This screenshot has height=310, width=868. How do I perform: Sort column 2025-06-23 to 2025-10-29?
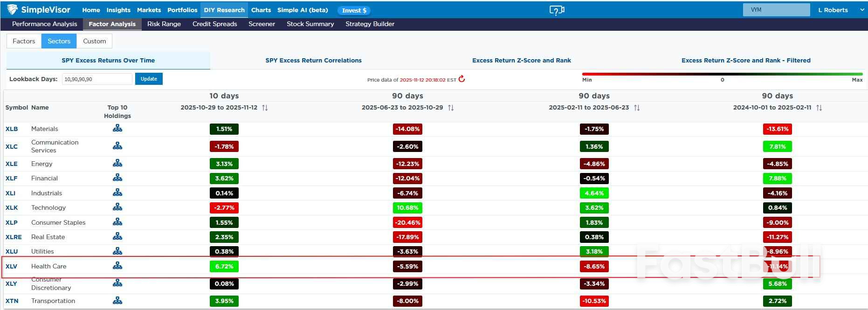pos(451,108)
